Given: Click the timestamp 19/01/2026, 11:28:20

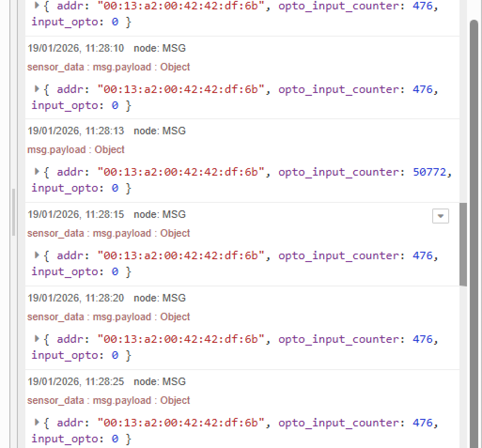Looking at the screenshot, I should pos(76,298).
